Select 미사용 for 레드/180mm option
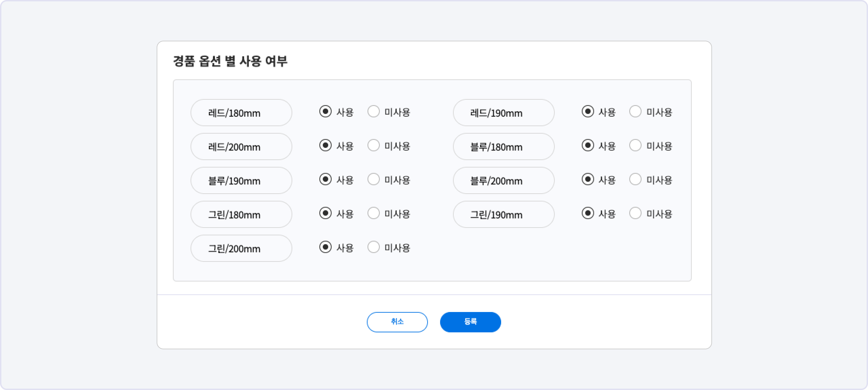868x390 pixels. click(373, 111)
